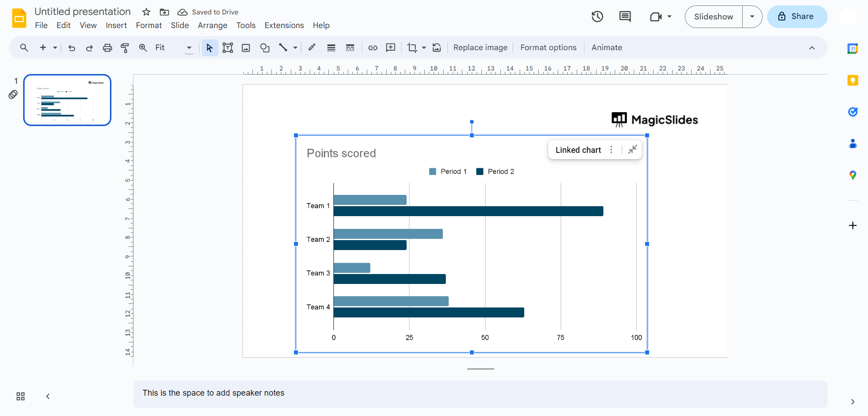Open the Arrange menu

[x=212, y=25]
